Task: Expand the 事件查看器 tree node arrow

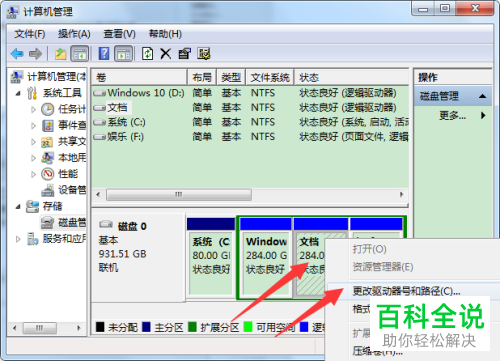Action: (x=33, y=126)
